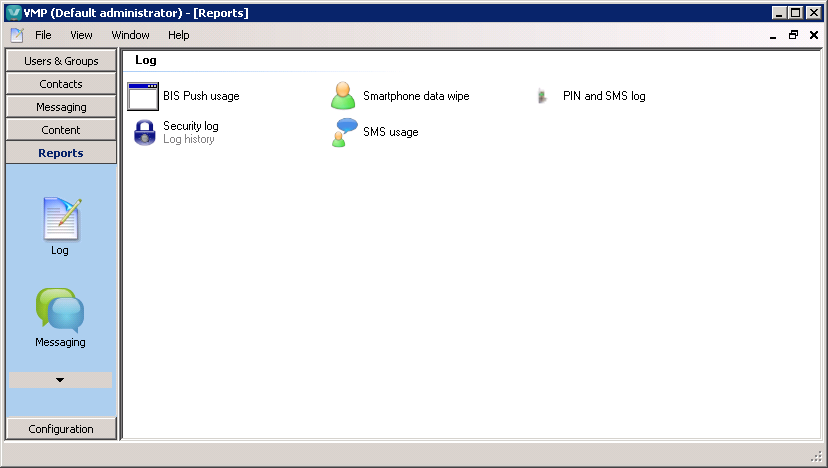
Task: Click the Security log padlock icon
Action: [x=144, y=132]
